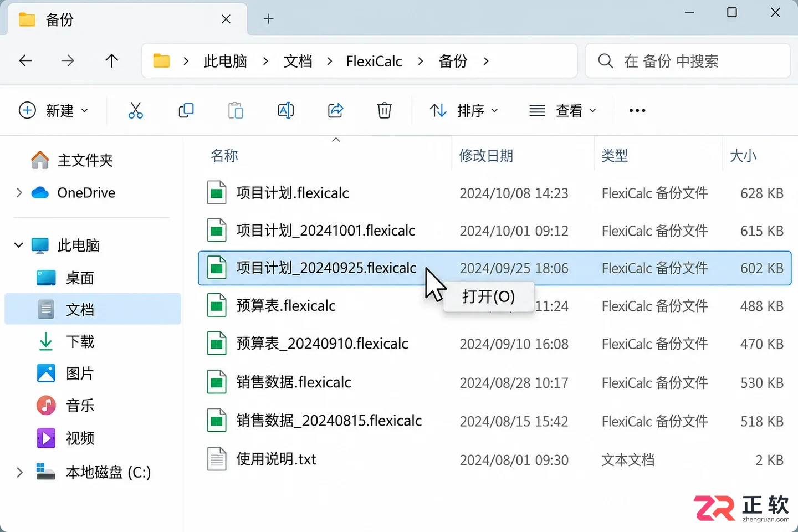Open 桌面 in the sidebar
798x532 pixels.
pos(80,278)
